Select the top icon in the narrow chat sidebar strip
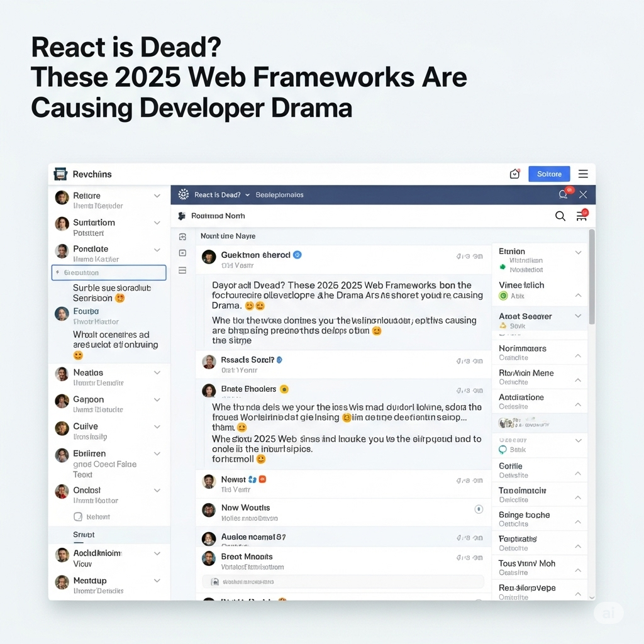The height and width of the screenshot is (644, 644). point(182,235)
